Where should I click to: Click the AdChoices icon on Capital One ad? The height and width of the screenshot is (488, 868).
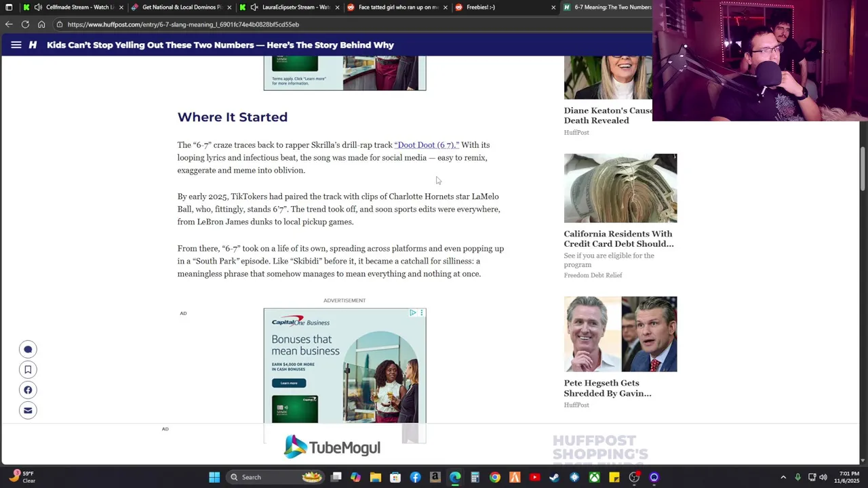[412, 312]
